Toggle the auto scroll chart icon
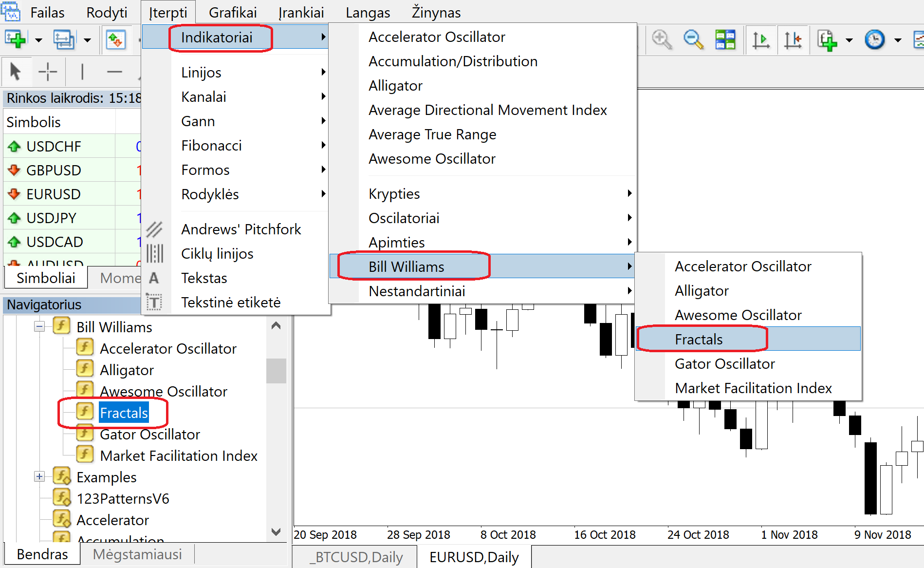The image size is (924, 568). pos(761,39)
